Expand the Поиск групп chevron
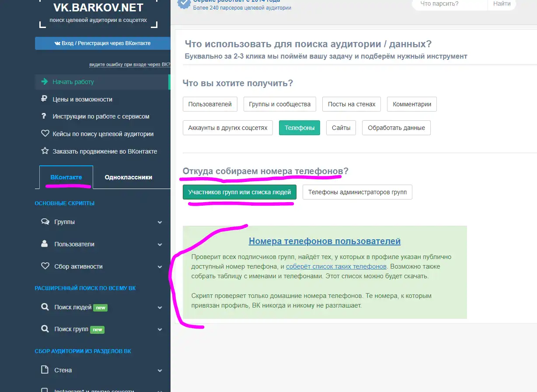 [160, 329]
